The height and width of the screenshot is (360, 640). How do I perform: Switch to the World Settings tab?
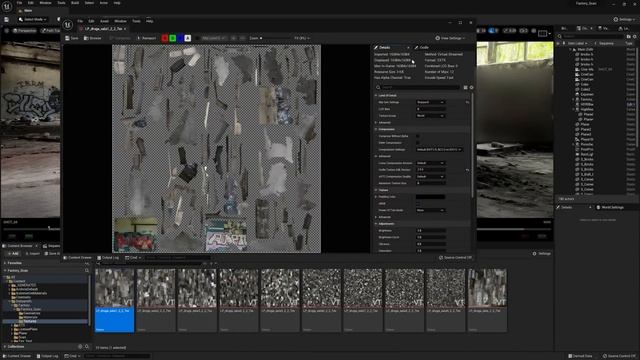point(610,207)
